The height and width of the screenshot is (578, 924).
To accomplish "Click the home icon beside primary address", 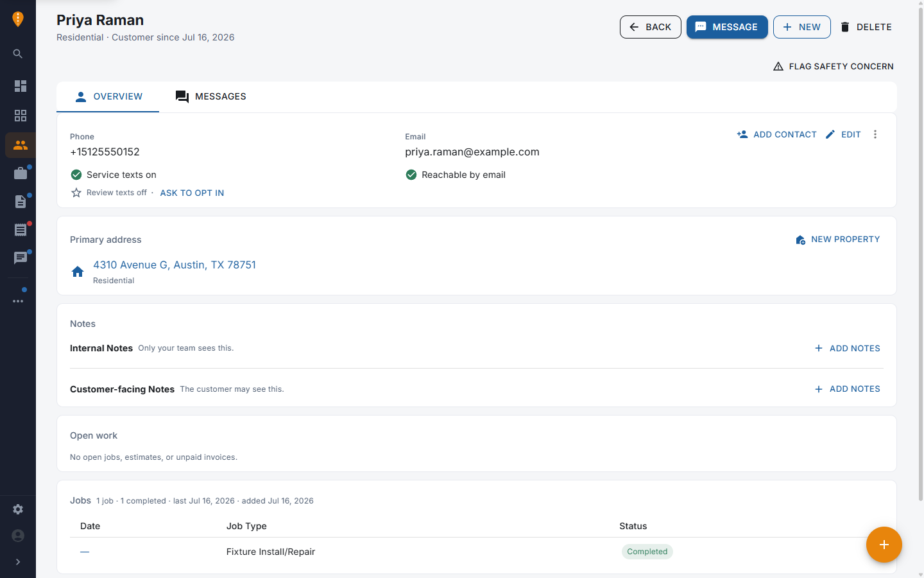I will coord(78,272).
